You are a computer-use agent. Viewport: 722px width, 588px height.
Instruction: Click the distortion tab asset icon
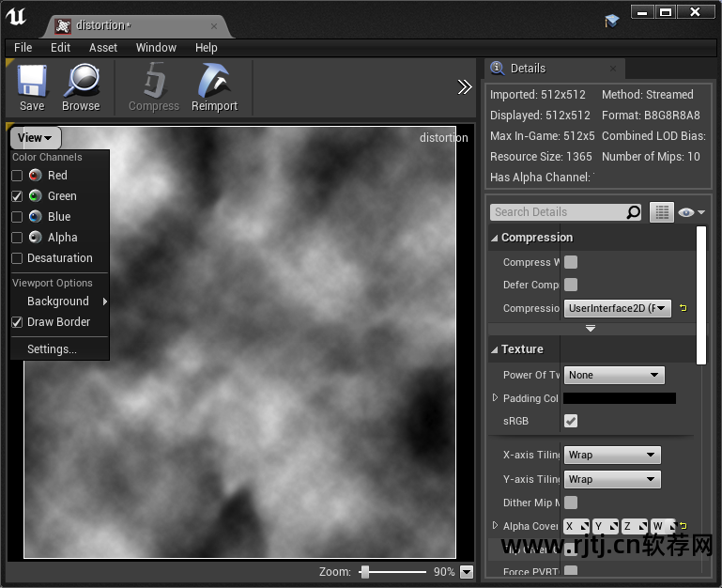pyautogui.click(x=63, y=25)
